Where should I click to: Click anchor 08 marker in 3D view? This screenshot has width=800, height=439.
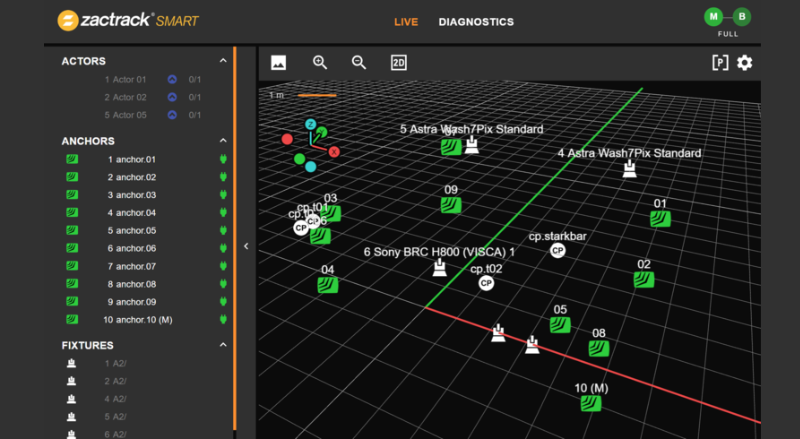click(599, 349)
